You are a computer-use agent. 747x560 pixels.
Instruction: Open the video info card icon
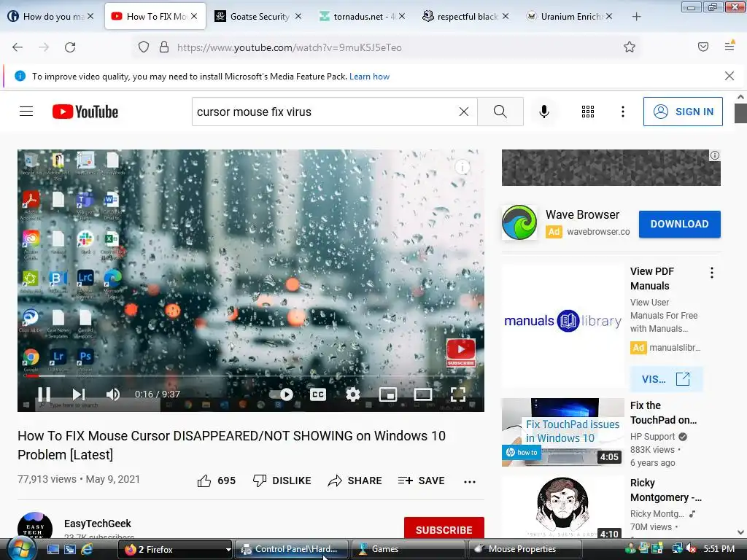(x=462, y=167)
